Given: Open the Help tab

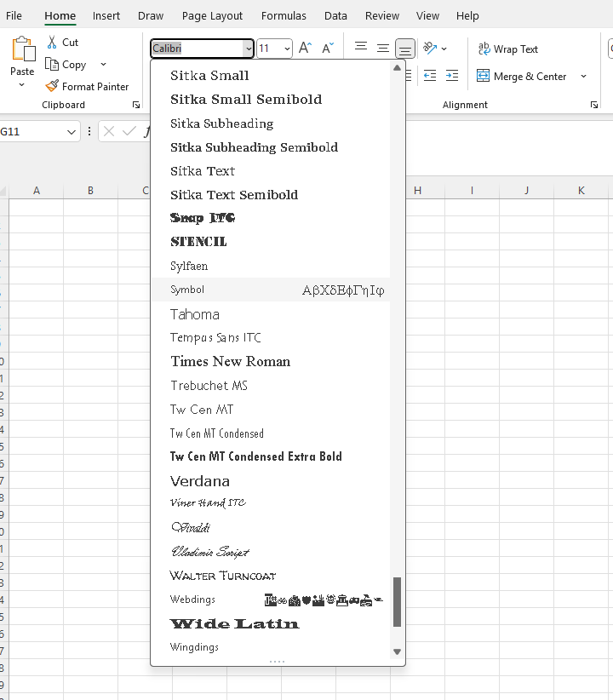Looking at the screenshot, I should tap(467, 16).
